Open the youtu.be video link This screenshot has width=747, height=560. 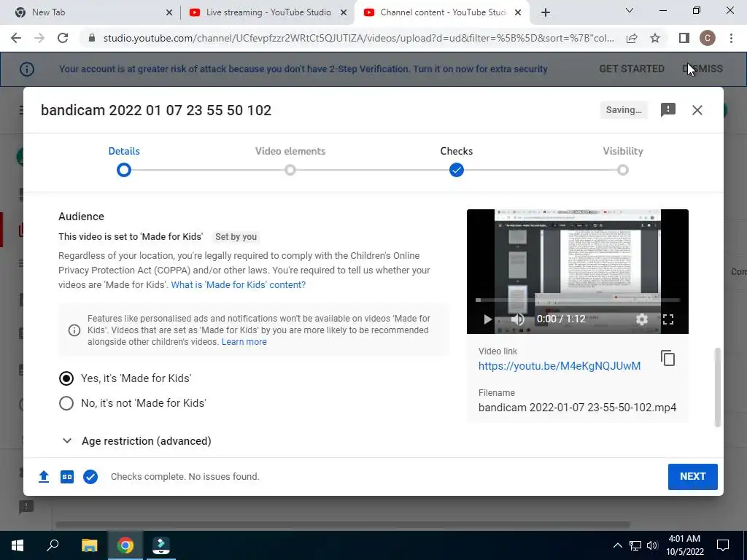click(x=560, y=366)
